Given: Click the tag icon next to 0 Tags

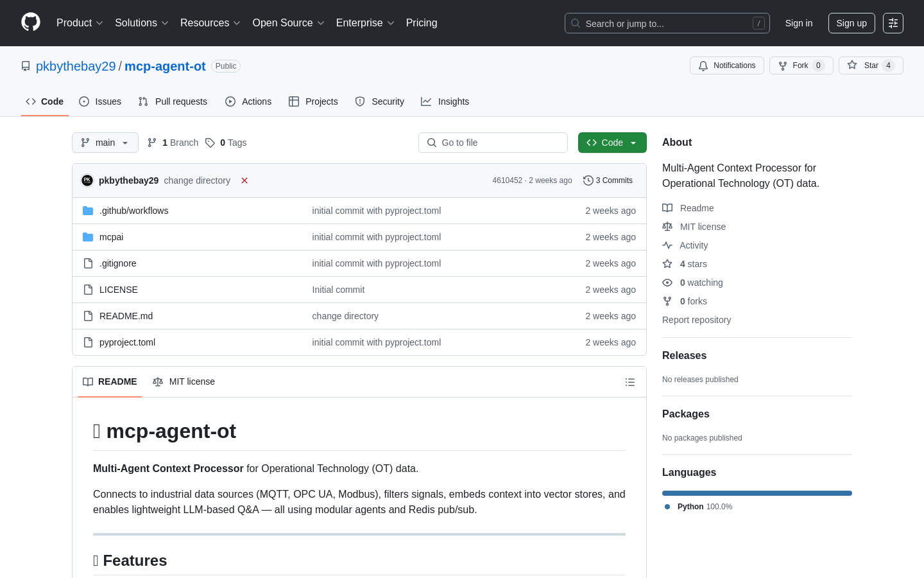Looking at the screenshot, I should tap(210, 143).
